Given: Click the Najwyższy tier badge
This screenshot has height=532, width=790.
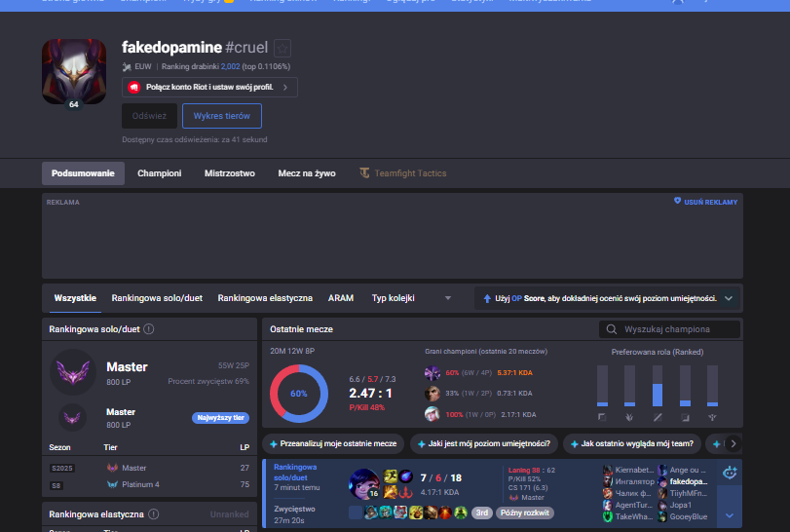Looking at the screenshot, I should click(220, 418).
